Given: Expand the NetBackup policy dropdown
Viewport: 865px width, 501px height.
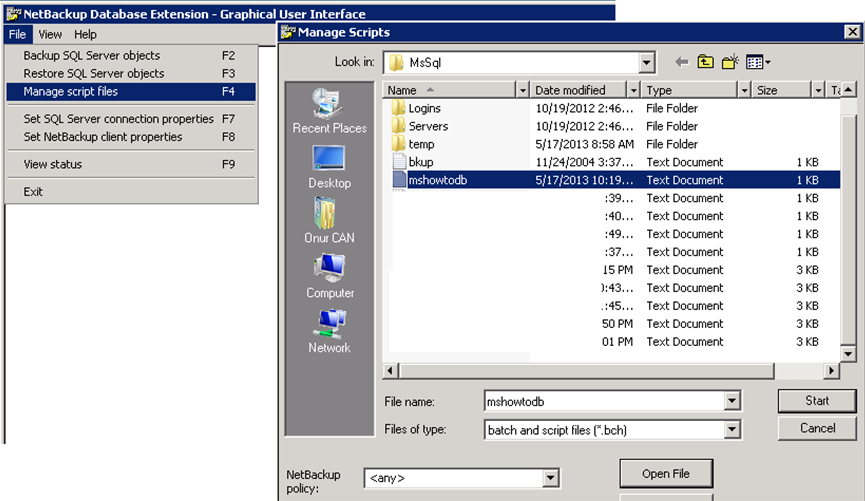Looking at the screenshot, I should pos(550,478).
